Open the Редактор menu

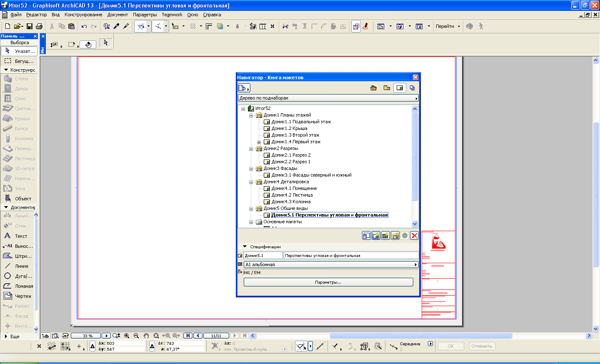click(x=37, y=15)
